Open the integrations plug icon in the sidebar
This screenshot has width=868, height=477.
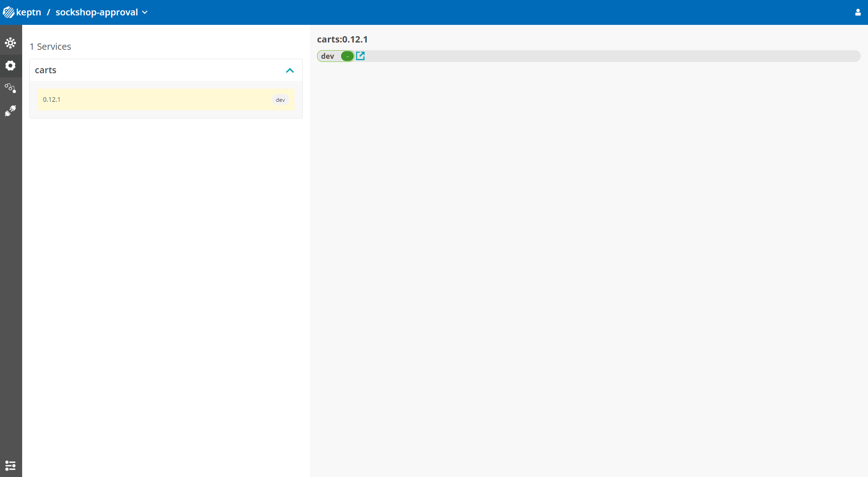(x=10, y=111)
